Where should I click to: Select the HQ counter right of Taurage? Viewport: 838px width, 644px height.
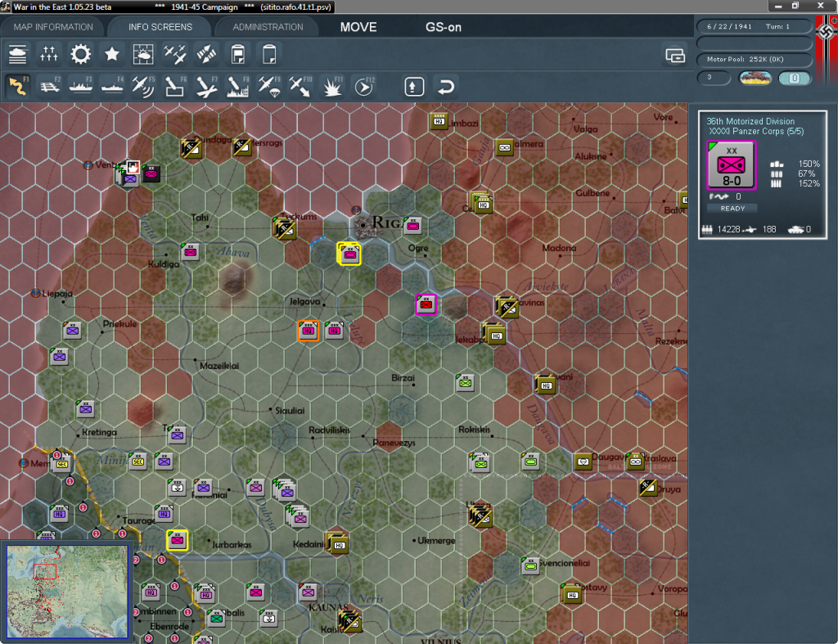click(x=164, y=514)
